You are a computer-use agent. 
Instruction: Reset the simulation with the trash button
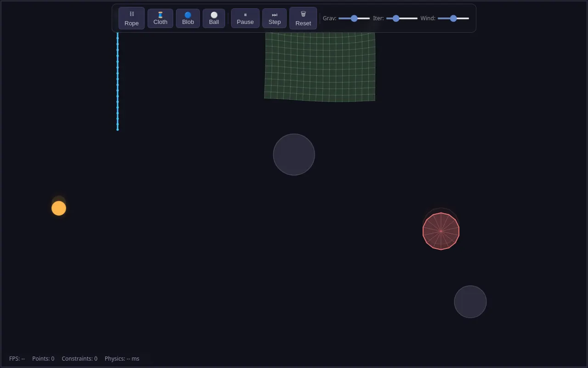click(x=303, y=18)
